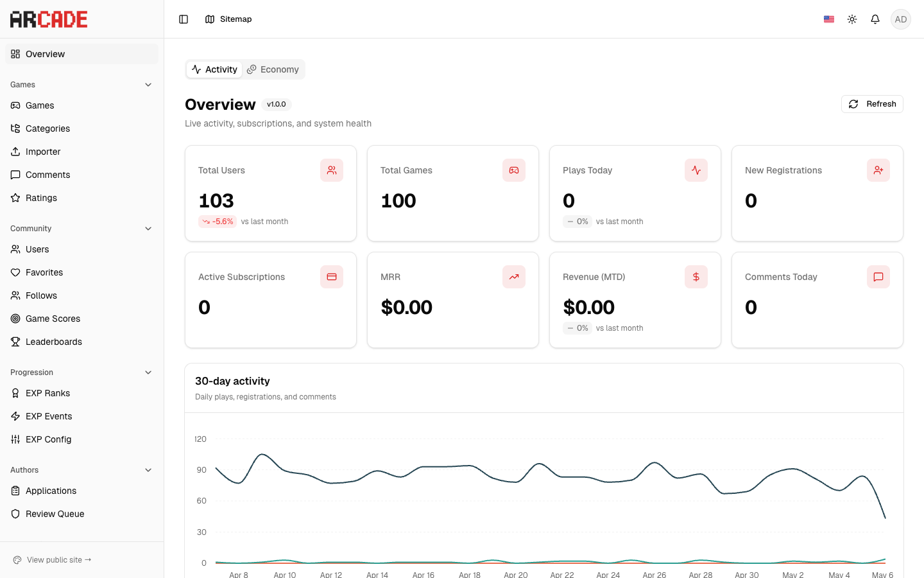This screenshot has height=578, width=924.
Task: Click the MRR $0.00 value
Action: pyautogui.click(x=407, y=308)
